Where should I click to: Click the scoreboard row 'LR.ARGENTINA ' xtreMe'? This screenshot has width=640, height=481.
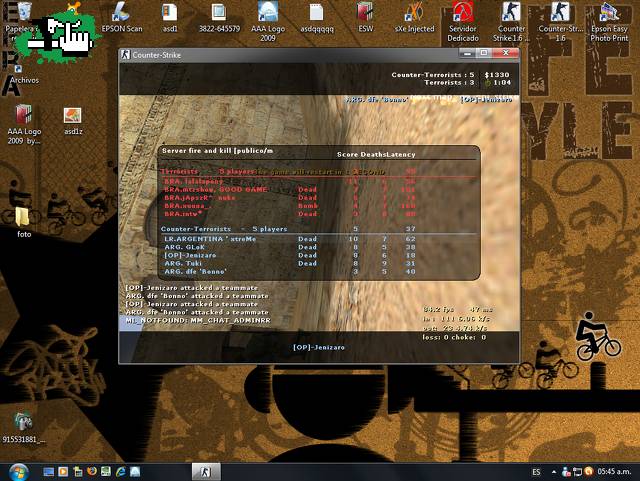click(x=290, y=239)
